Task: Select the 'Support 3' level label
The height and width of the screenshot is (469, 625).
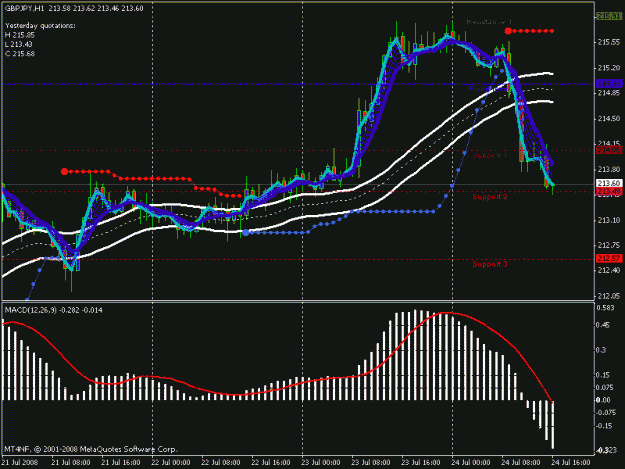Action: click(490, 264)
